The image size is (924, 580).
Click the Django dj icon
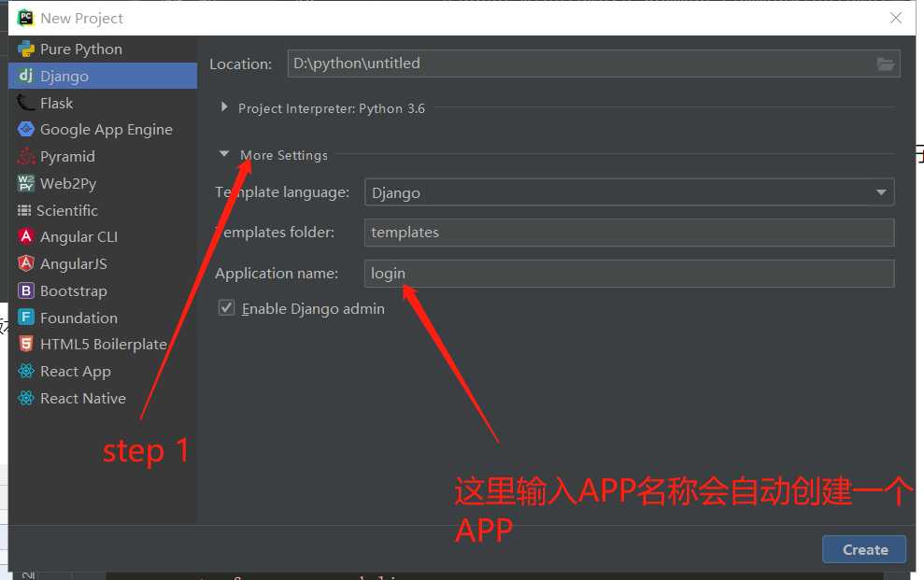pyautogui.click(x=26, y=76)
